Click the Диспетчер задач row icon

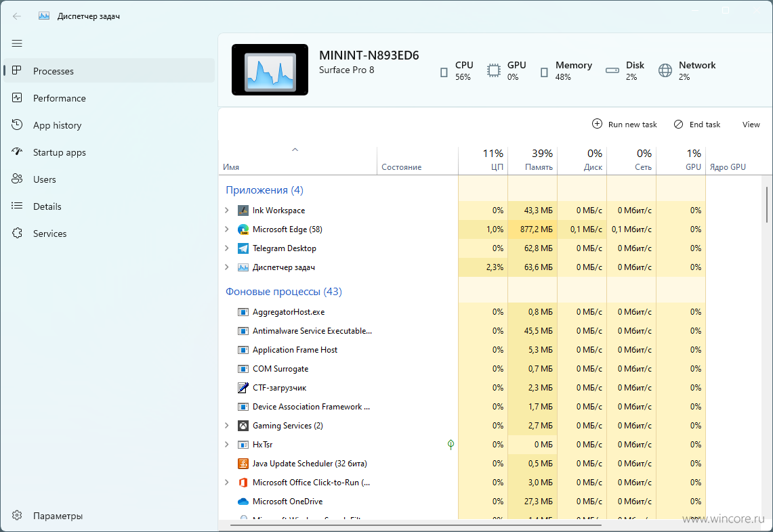point(243,267)
